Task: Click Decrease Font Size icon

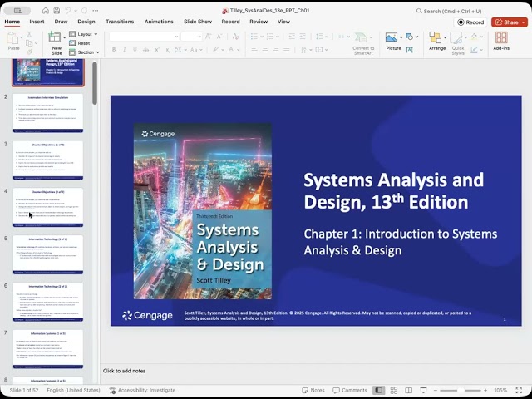Action: click(x=219, y=37)
